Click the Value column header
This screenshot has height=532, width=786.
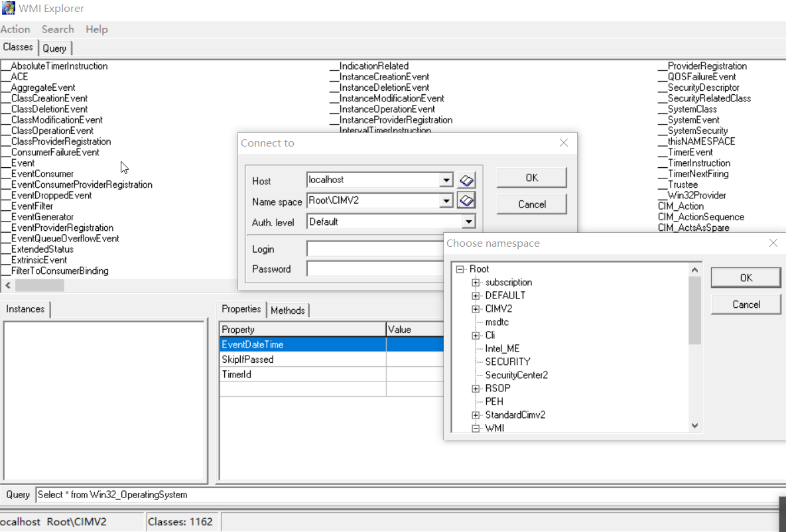coord(415,330)
